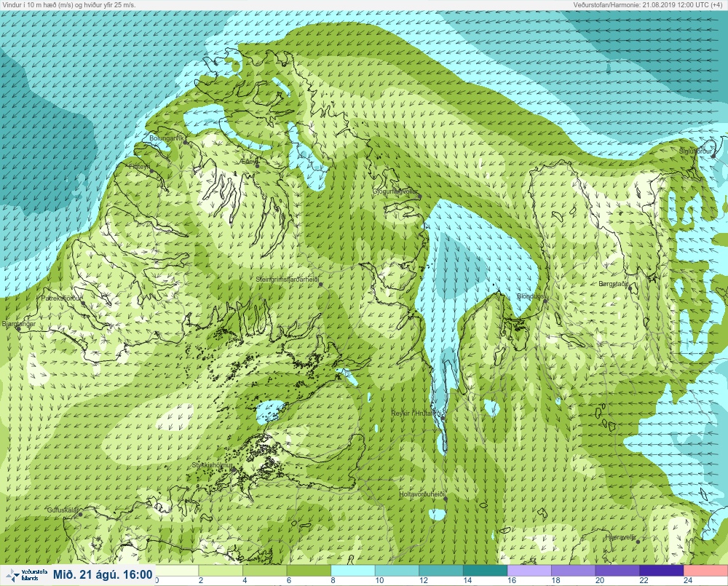Click the Veðurstofan/Harmonie run time label

click(649, 4)
